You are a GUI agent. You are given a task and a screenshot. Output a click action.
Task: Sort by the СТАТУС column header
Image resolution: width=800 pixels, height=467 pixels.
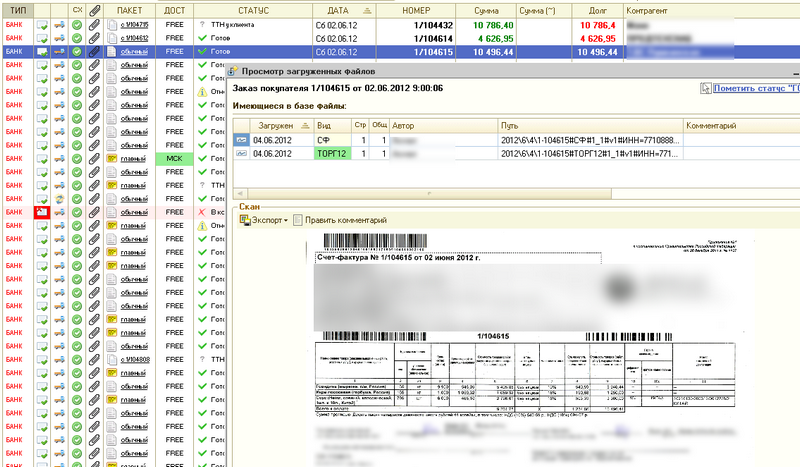coord(253,10)
